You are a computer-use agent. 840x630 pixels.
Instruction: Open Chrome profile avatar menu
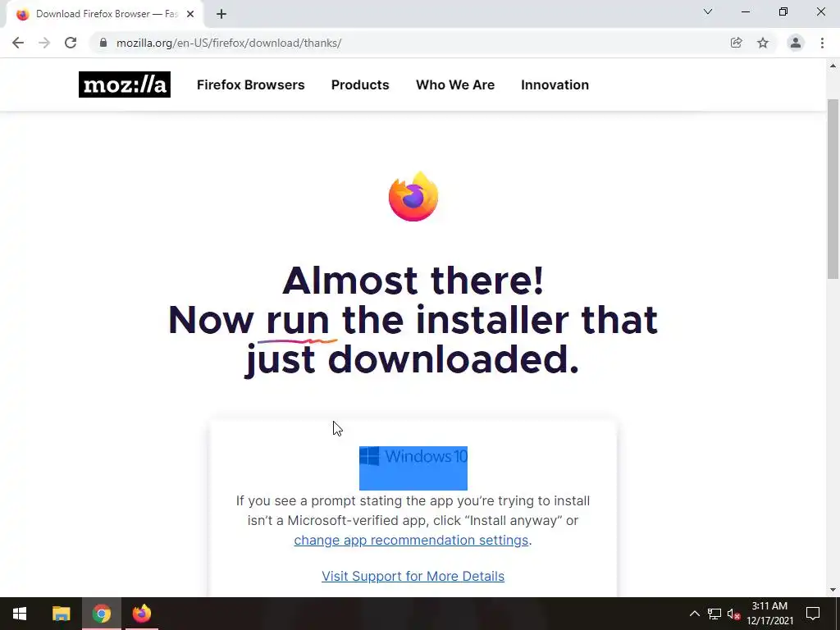pyautogui.click(x=796, y=43)
